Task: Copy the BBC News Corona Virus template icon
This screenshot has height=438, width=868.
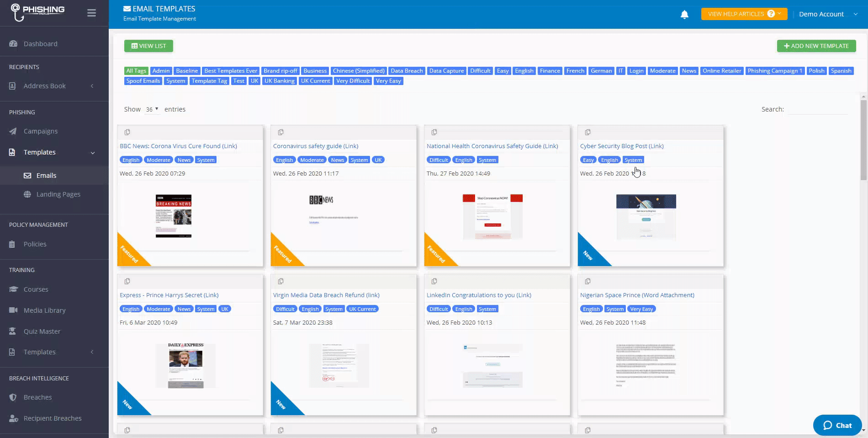Action: (x=127, y=132)
